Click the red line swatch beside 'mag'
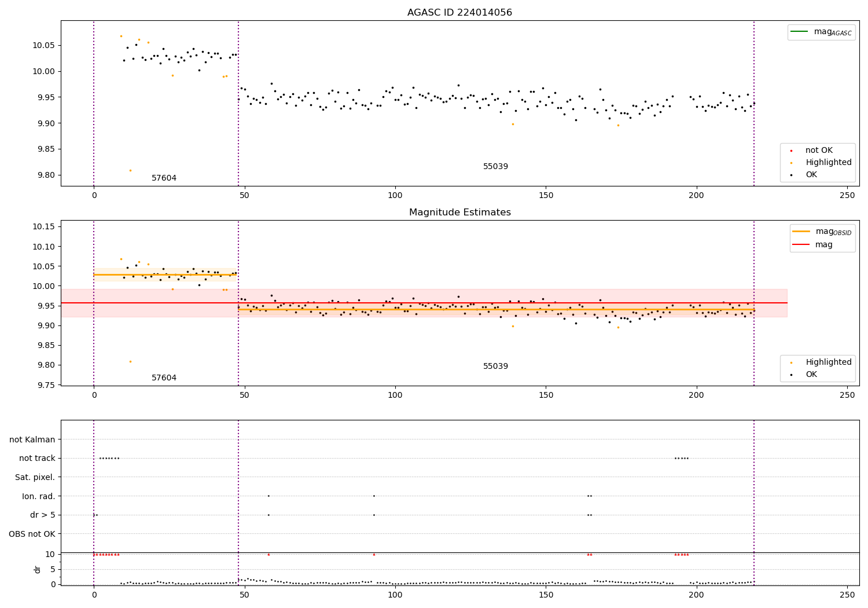 click(801, 245)
